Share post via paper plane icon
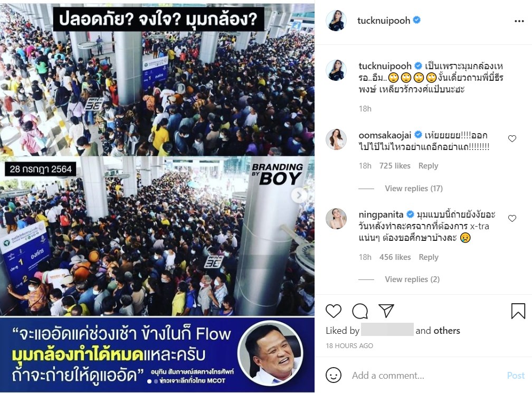Viewport: 532px width, 393px height. pos(386,311)
